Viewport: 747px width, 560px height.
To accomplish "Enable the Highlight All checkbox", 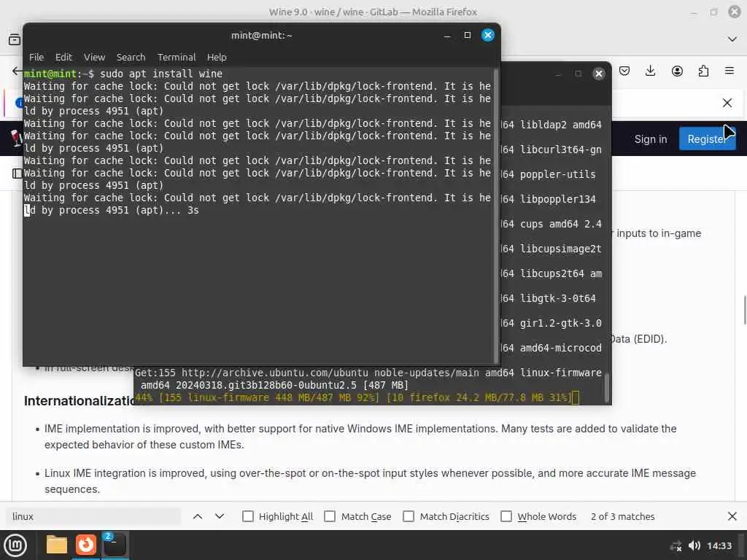I will 248,516.
